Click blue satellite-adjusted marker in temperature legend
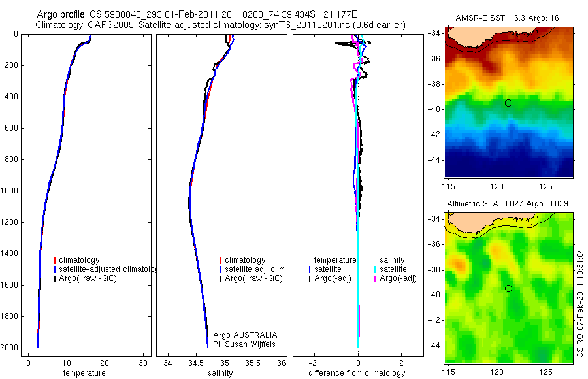The width and height of the screenshot is (588, 379). pos(55,269)
